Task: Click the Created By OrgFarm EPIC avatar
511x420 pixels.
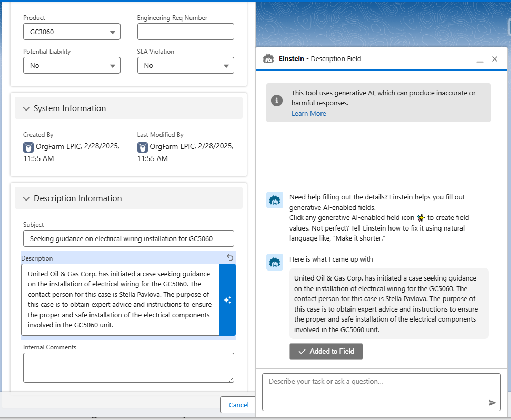Action: [28, 147]
